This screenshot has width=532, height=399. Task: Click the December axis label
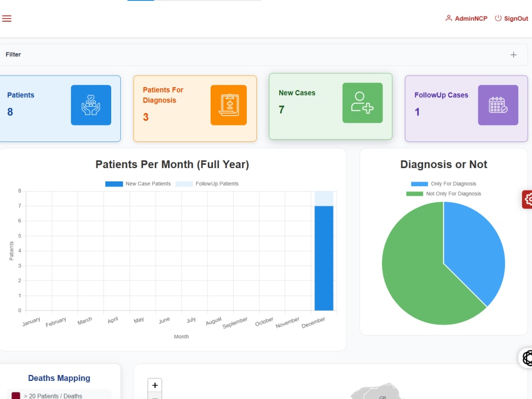click(x=313, y=322)
